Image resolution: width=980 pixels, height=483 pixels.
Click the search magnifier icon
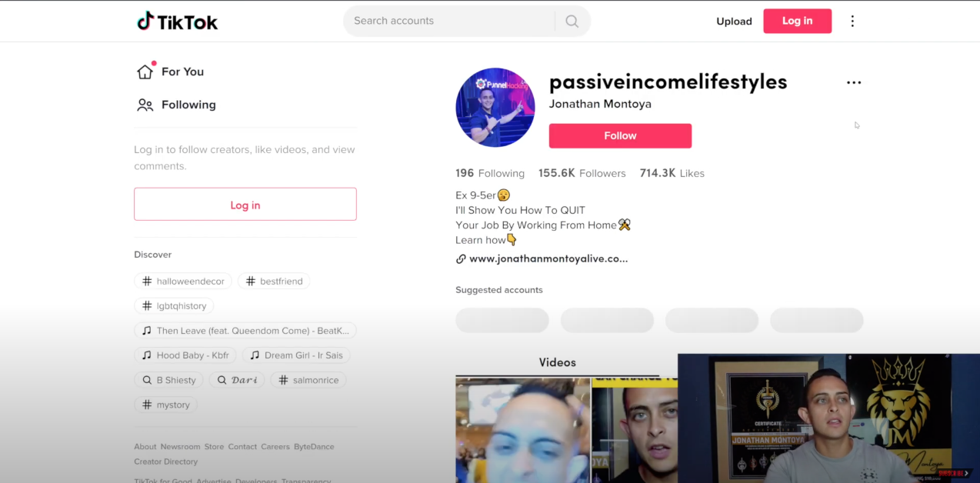pyautogui.click(x=572, y=22)
